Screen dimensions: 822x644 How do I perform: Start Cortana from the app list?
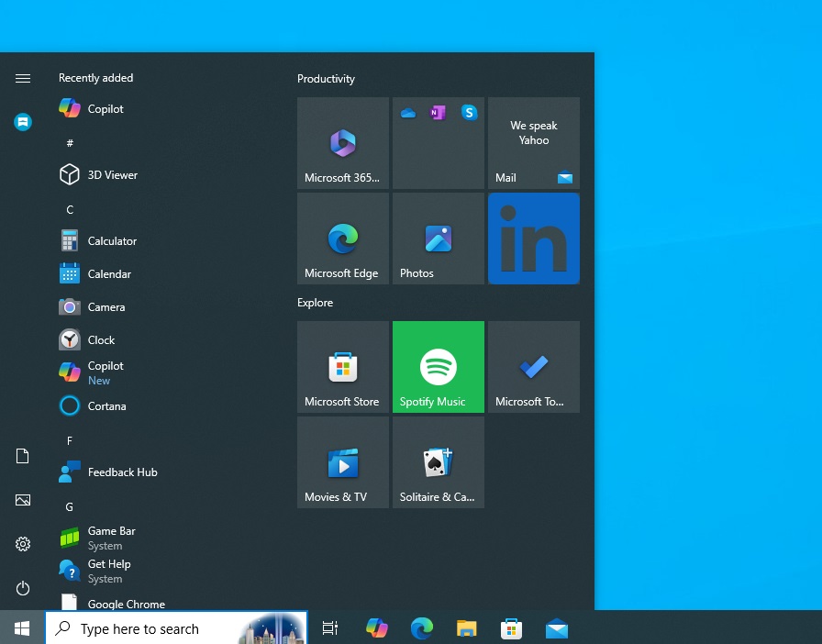[106, 405]
